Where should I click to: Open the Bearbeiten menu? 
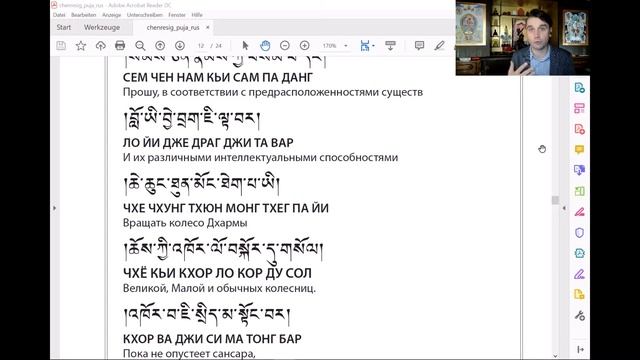[83, 15]
